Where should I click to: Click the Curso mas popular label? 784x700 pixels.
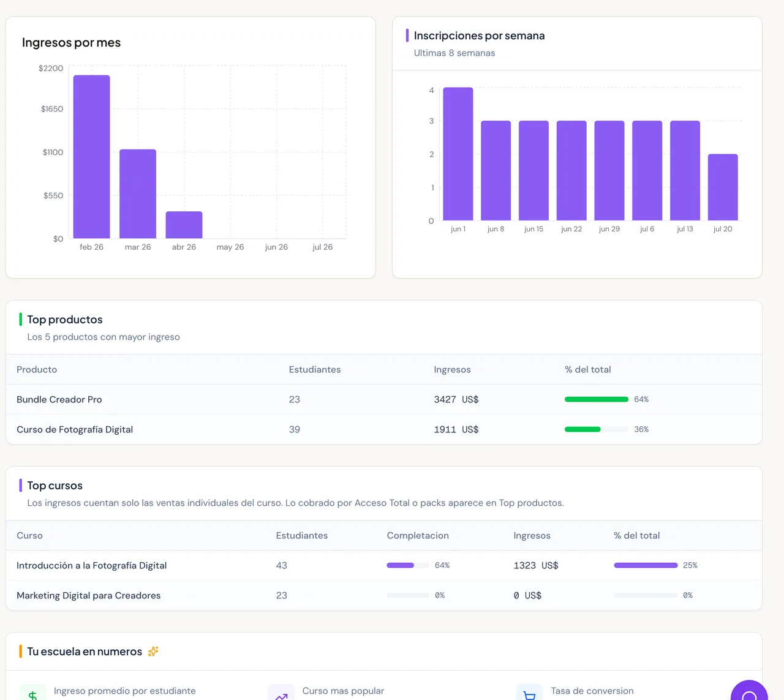[x=343, y=691]
